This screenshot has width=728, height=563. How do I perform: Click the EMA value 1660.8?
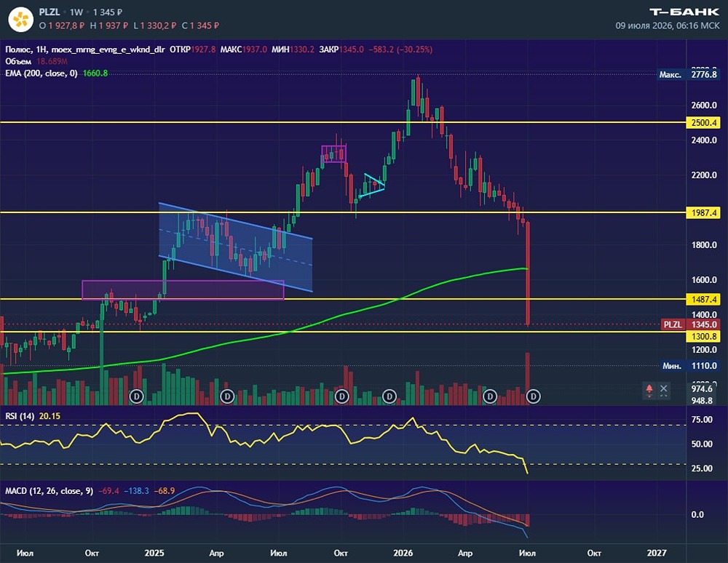tap(95, 73)
